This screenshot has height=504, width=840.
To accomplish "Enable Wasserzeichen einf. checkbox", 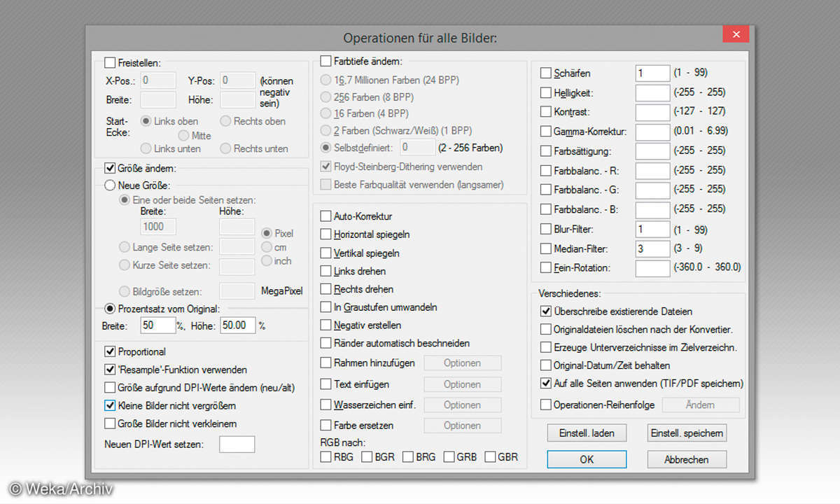I will click(x=325, y=405).
